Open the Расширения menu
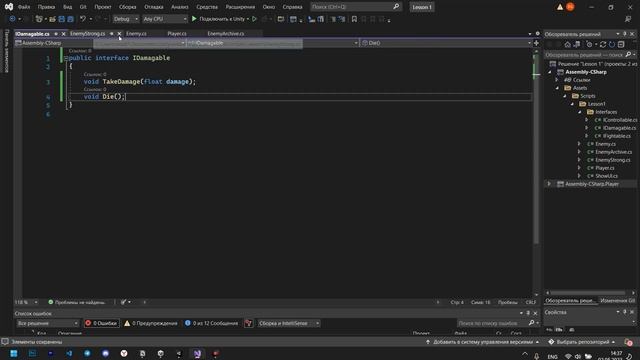 tap(240, 7)
